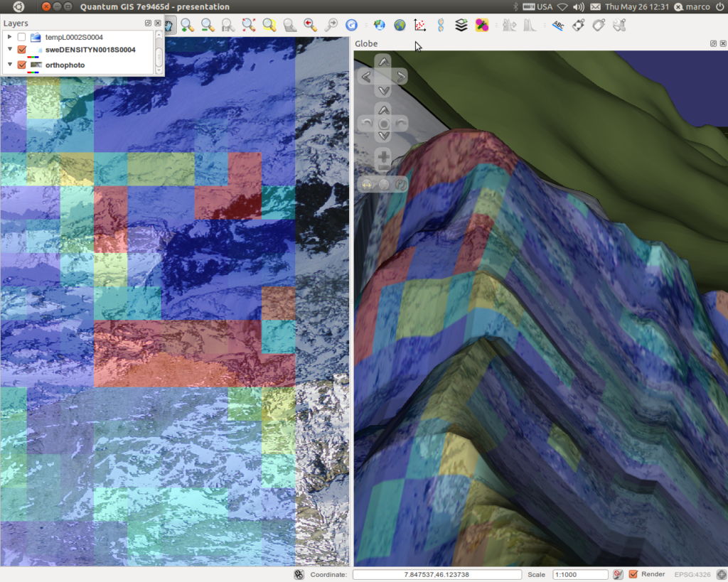Viewport: 728px width, 582px height.
Task: Activate the Zoom In magnifier tool
Action: 187,26
